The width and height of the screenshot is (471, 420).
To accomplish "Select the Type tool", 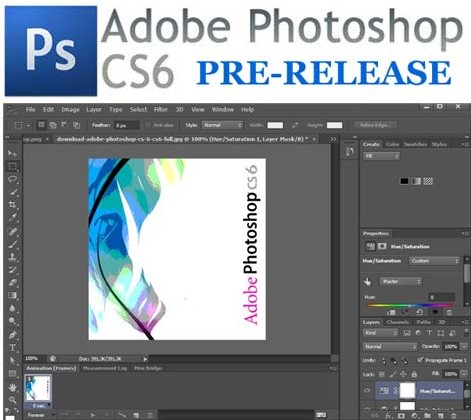I will 12,348.
